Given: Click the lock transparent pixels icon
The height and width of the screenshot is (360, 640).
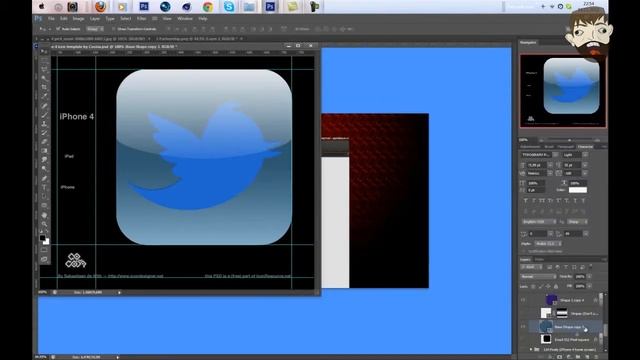Looking at the screenshot, I should [x=533, y=286].
